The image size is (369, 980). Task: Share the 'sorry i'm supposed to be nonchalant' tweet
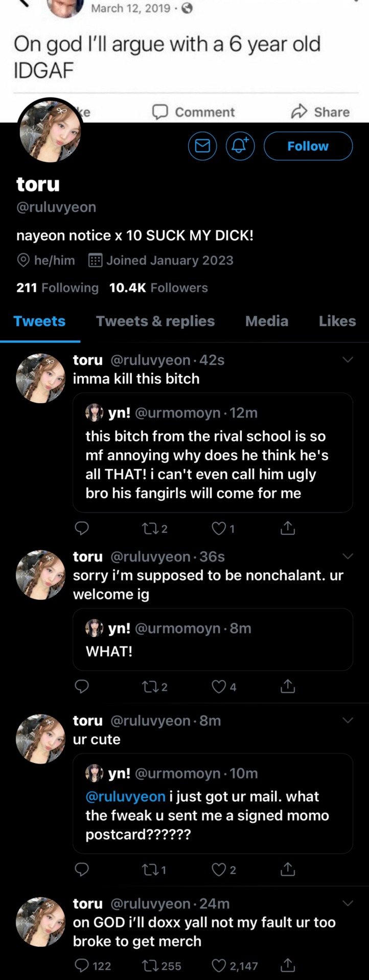(x=288, y=687)
